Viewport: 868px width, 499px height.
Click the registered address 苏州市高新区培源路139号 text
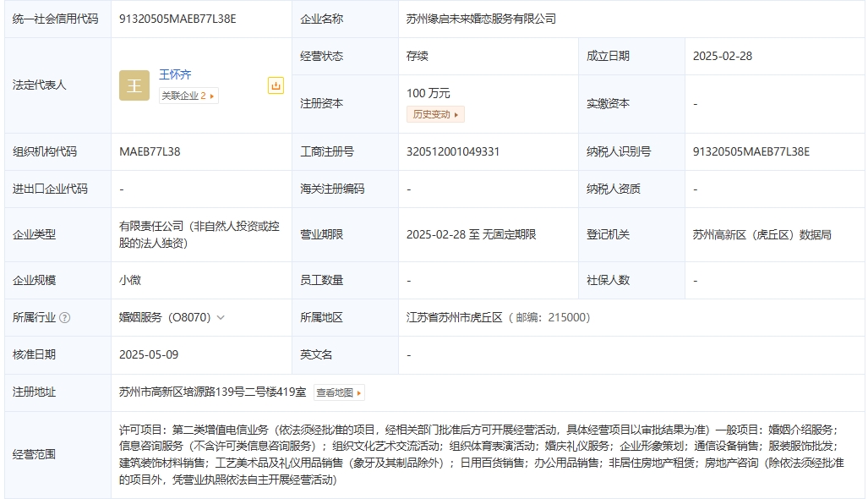coord(213,392)
